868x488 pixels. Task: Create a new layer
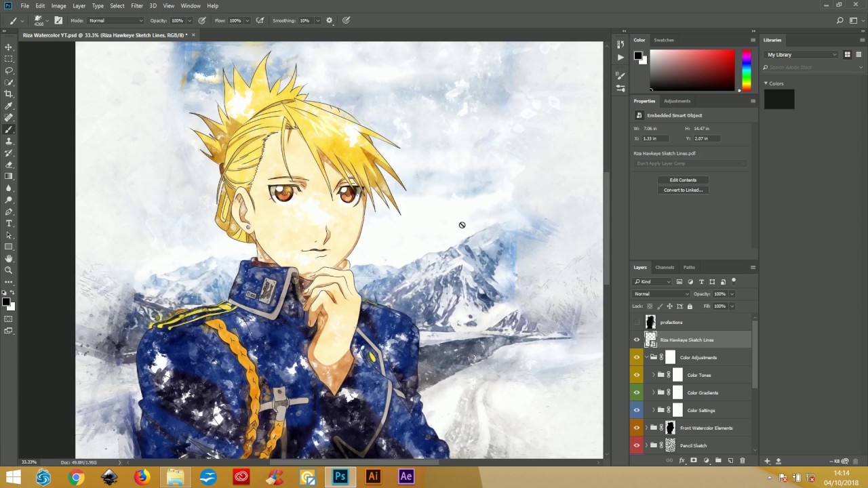click(730, 461)
